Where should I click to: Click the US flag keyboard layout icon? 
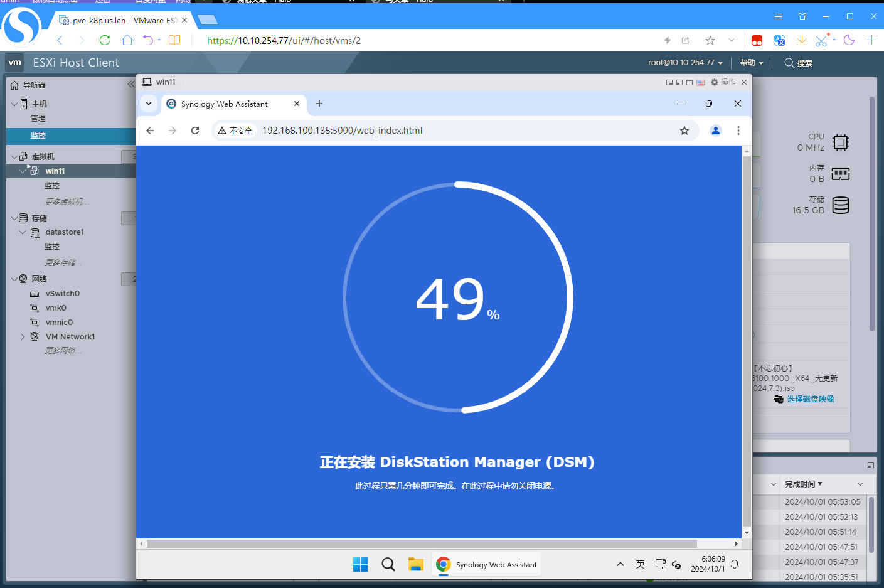point(700,83)
